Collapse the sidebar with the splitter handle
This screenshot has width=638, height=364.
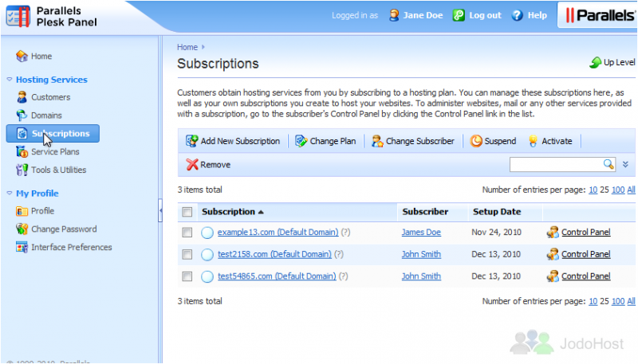[160, 210]
